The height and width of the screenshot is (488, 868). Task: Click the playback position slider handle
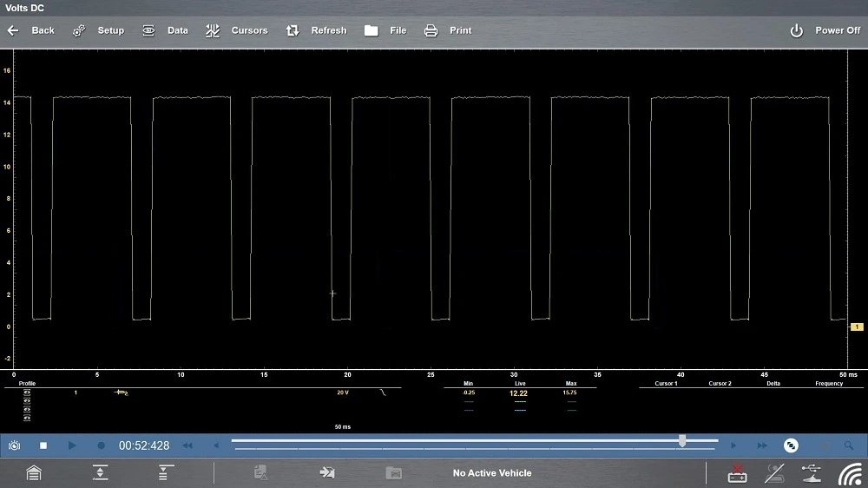click(x=682, y=442)
